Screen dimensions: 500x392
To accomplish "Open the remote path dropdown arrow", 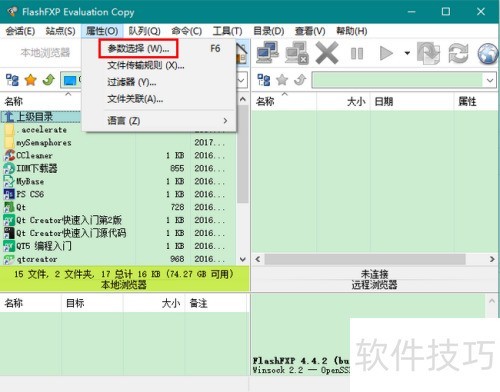I will (x=490, y=80).
